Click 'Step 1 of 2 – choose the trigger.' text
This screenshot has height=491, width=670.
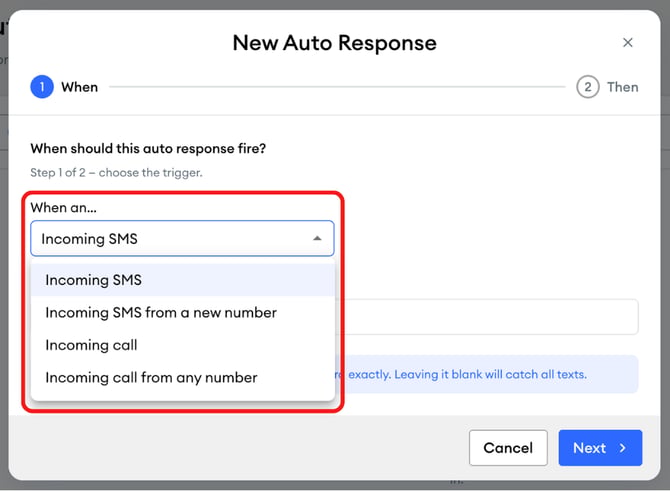(x=116, y=173)
